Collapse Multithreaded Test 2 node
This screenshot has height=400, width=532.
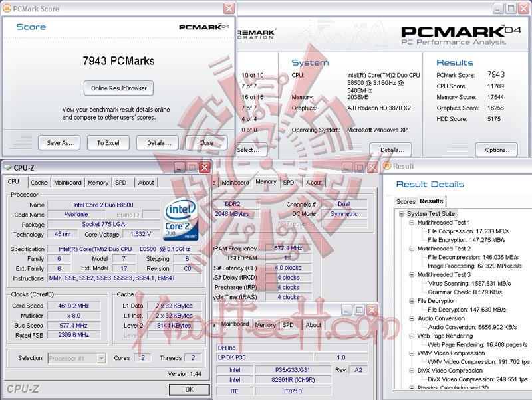click(x=412, y=249)
